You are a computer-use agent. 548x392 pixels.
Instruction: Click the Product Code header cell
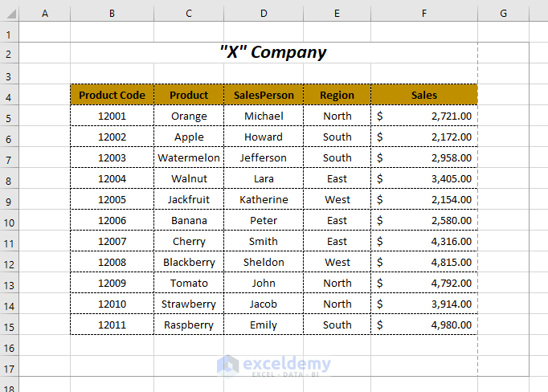(112, 95)
